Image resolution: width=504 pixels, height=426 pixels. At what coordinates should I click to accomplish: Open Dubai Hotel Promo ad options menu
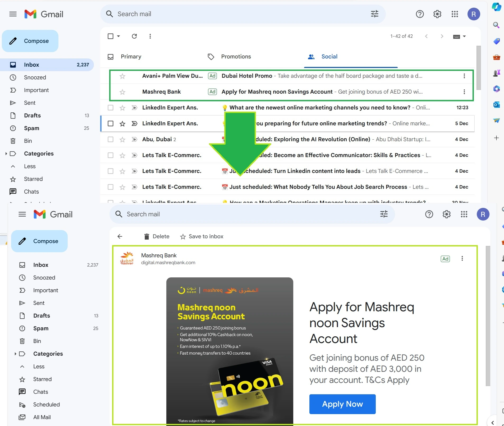[x=464, y=76]
